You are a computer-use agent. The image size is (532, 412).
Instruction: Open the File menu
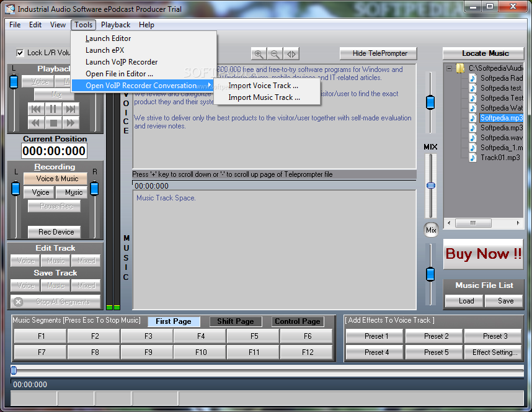pos(15,25)
